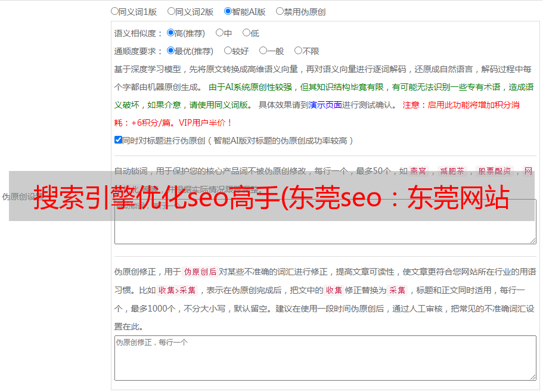Click the 语义相似度 label
543x392 pixels.
[138, 33]
